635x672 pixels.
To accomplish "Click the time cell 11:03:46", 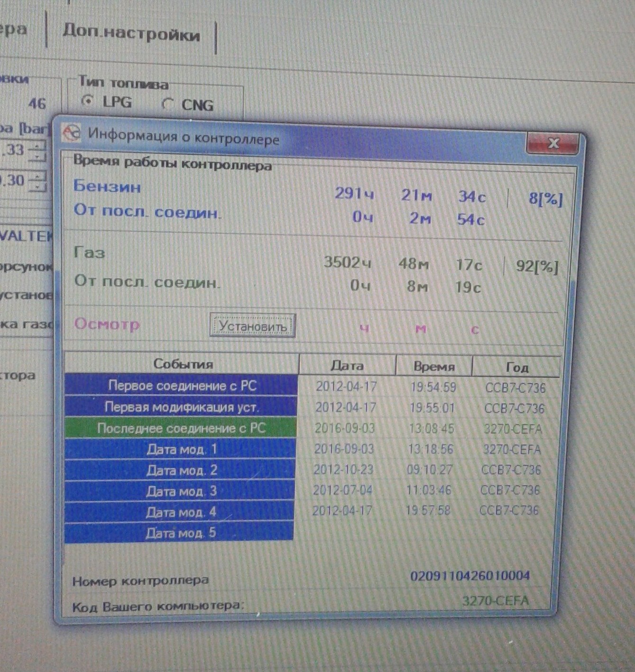I will pos(429,490).
